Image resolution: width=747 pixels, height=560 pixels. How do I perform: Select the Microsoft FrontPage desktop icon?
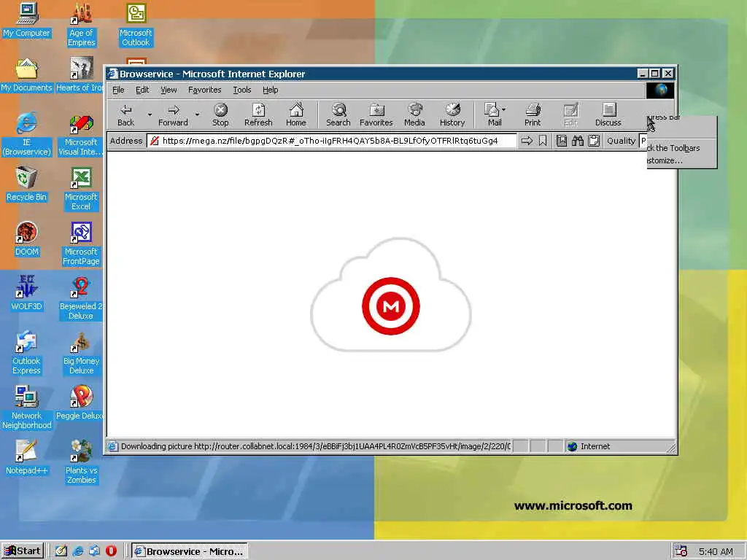(x=81, y=244)
